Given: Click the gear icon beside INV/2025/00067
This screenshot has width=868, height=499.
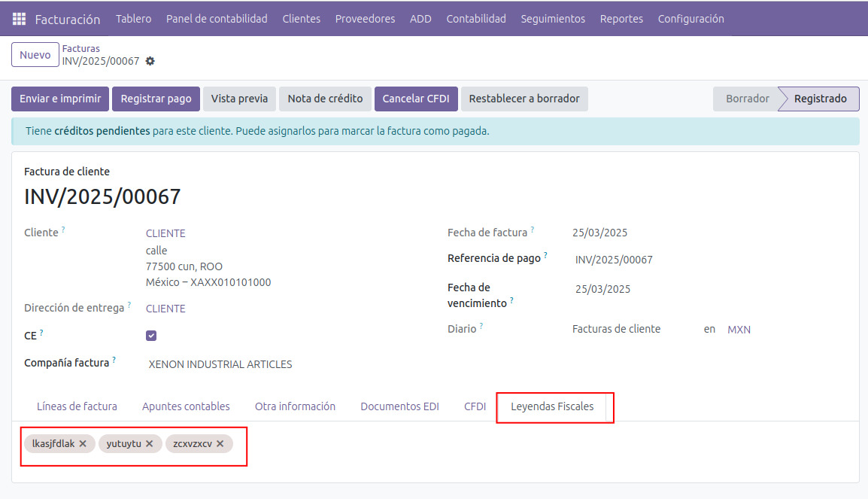Looking at the screenshot, I should (x=150, y=61).
